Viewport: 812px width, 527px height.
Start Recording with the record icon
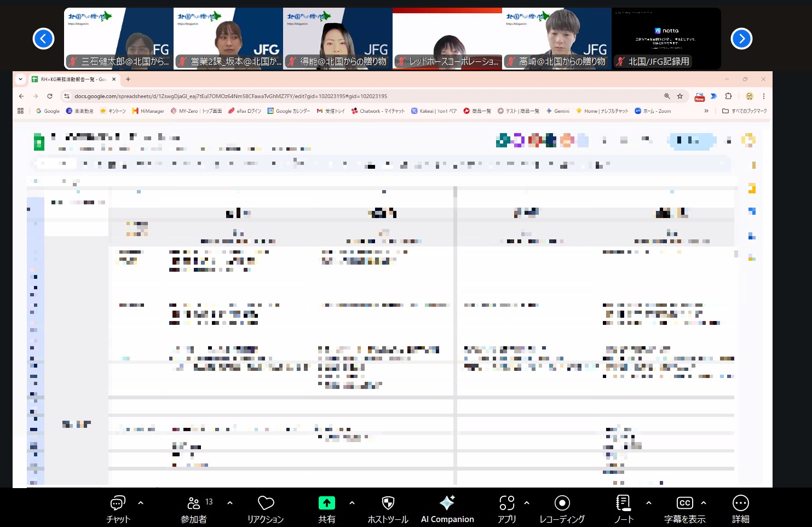click(x=562, y=503)
